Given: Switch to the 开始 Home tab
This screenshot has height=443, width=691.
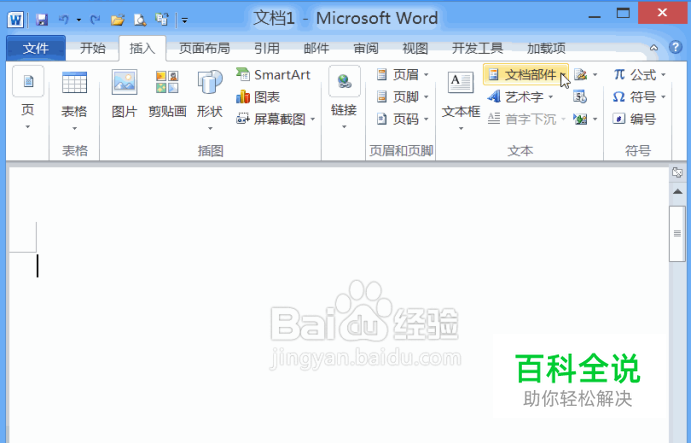Looking at the screenshot, I should point(93,48).
